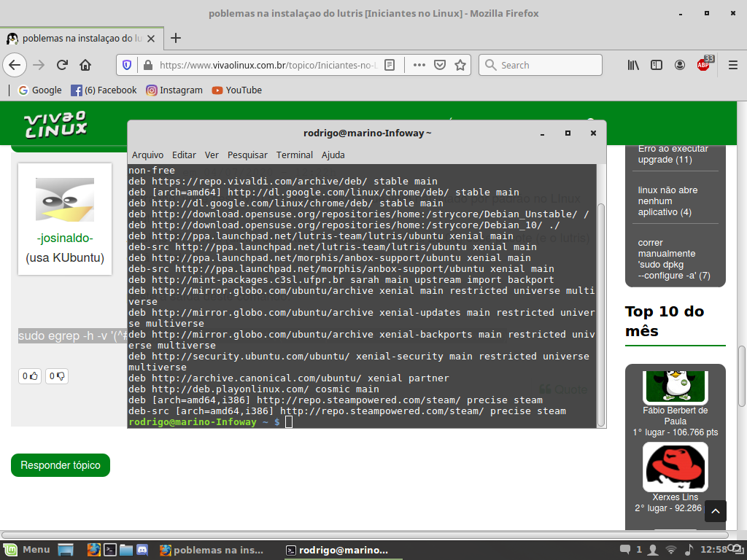Close the 'poblemas na instalaçao' tab
Screen dimensions: 747x560
[x=151, y=39]
